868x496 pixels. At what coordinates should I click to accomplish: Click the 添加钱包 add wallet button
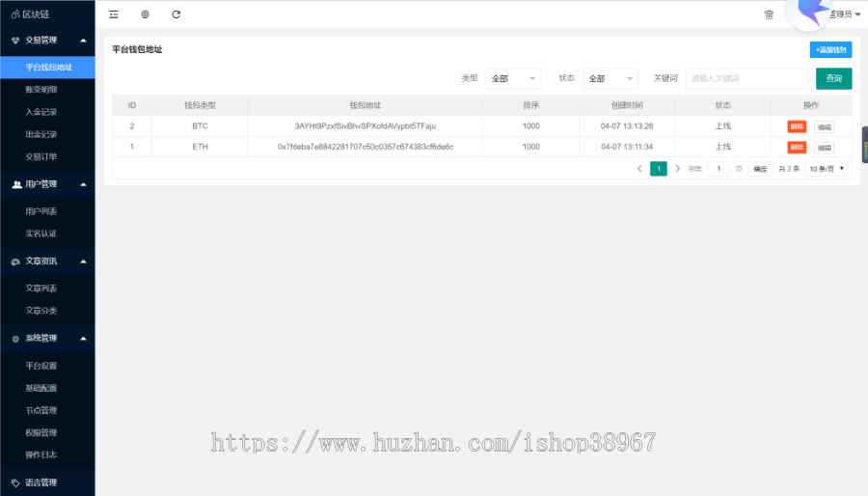pos(830,50)
